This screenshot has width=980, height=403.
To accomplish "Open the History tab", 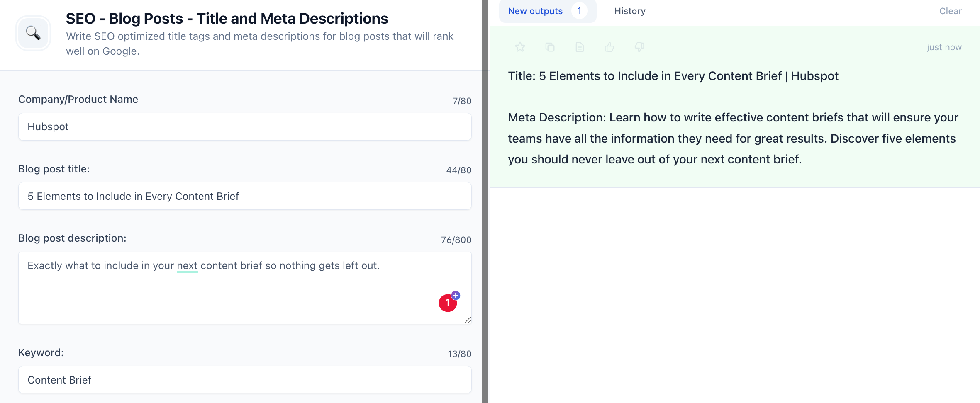I will tap(630, 11).
